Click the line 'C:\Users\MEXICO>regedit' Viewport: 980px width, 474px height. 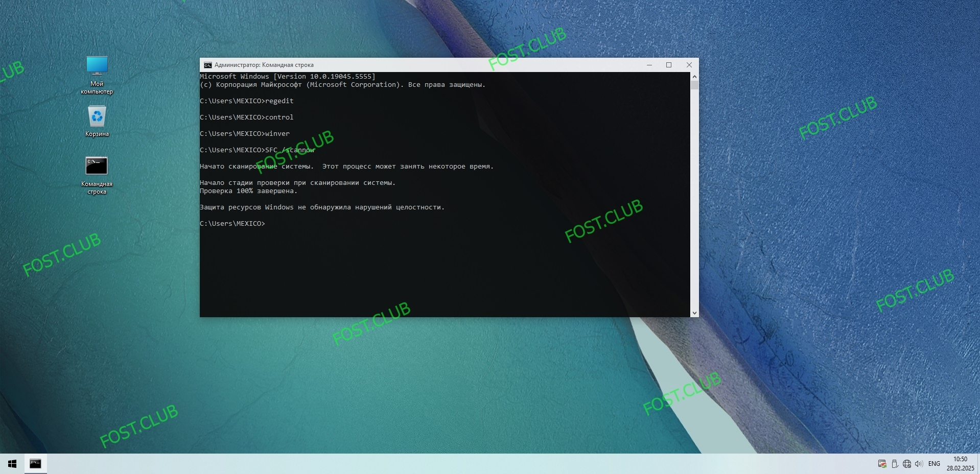(247, 101)
